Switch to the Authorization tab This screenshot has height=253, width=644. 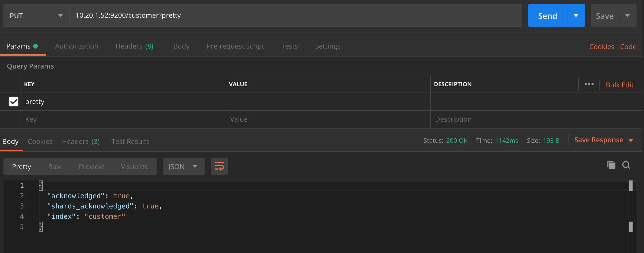(x=77, y=46)
